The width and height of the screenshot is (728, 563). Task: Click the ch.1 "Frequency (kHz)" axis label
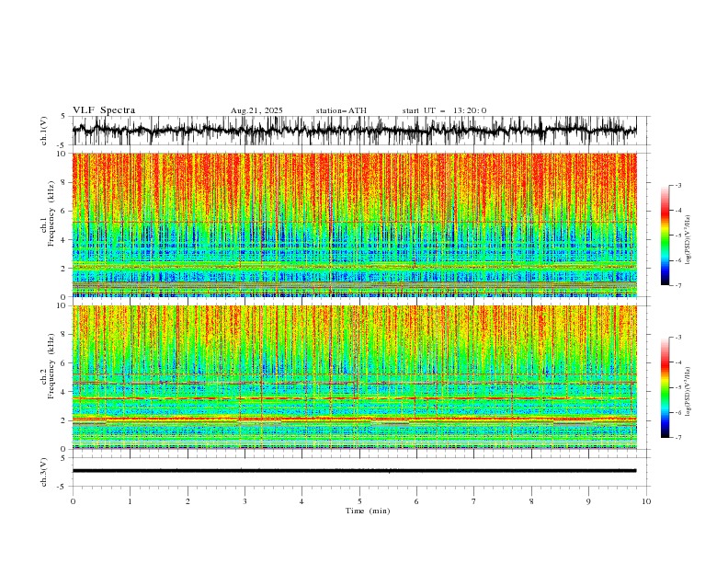point(51,214)
